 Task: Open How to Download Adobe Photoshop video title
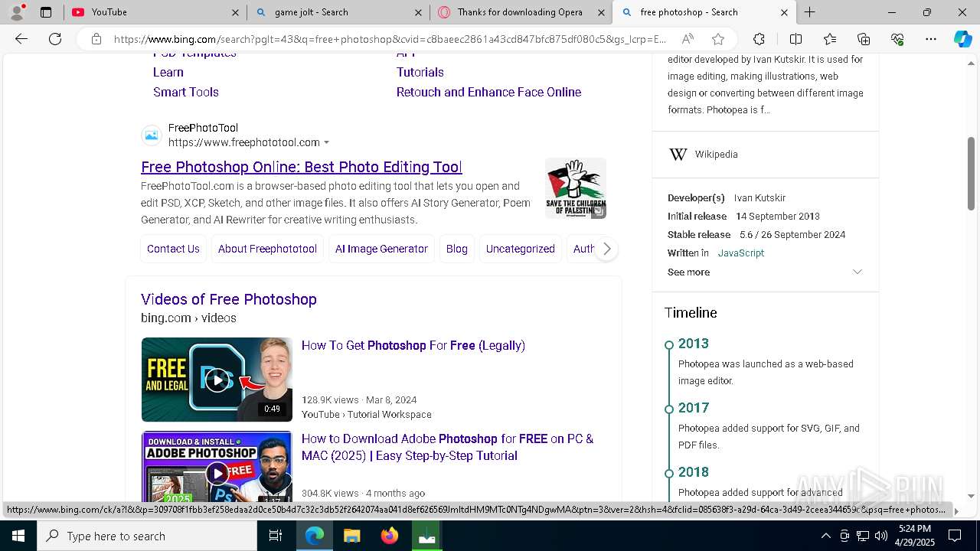[x=447, y=447]
